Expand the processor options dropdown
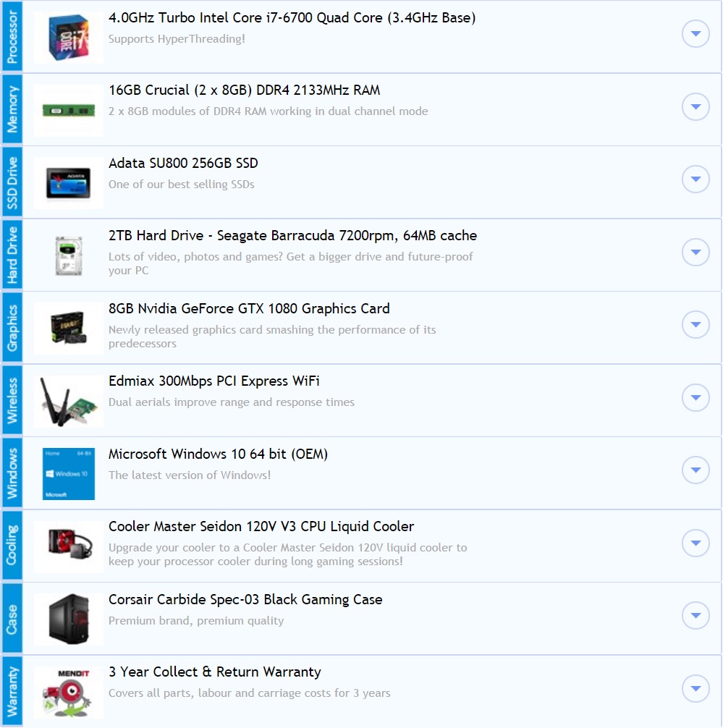Screen dimensions: 723x728 695,33
